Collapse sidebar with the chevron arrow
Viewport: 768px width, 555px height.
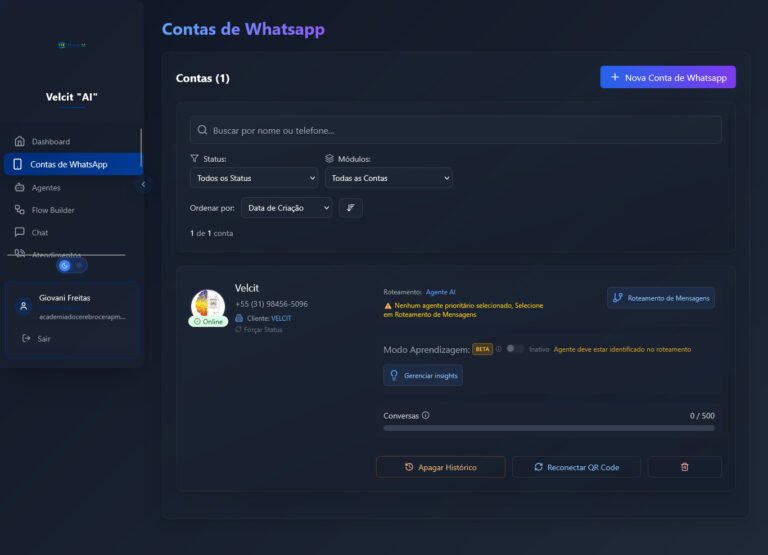(x=143, y=184)
